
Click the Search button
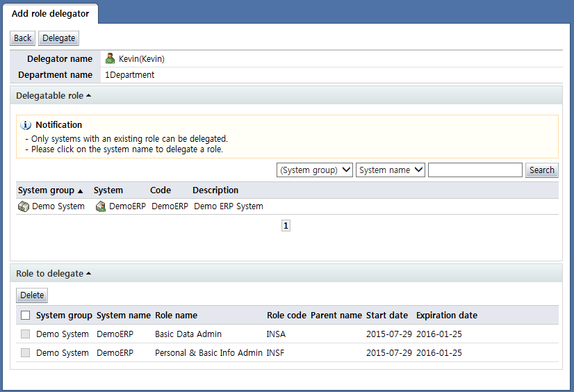(x=541, y=170)
